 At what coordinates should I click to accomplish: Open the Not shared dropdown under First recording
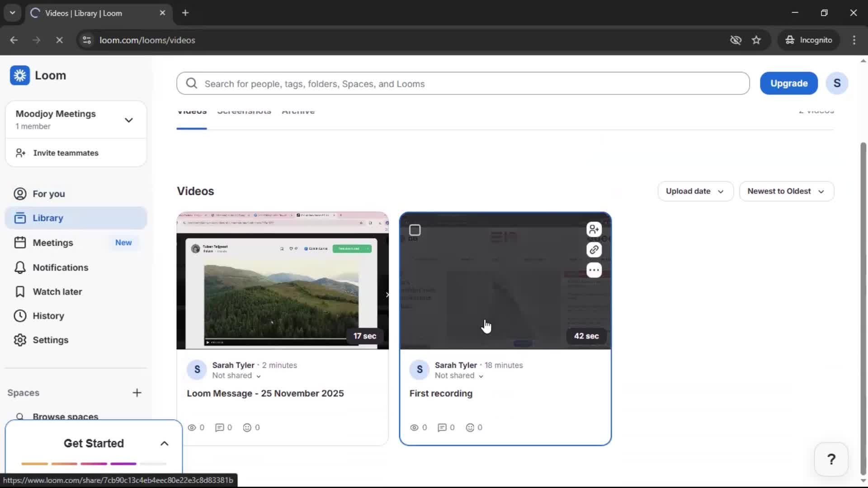[459, 376]
